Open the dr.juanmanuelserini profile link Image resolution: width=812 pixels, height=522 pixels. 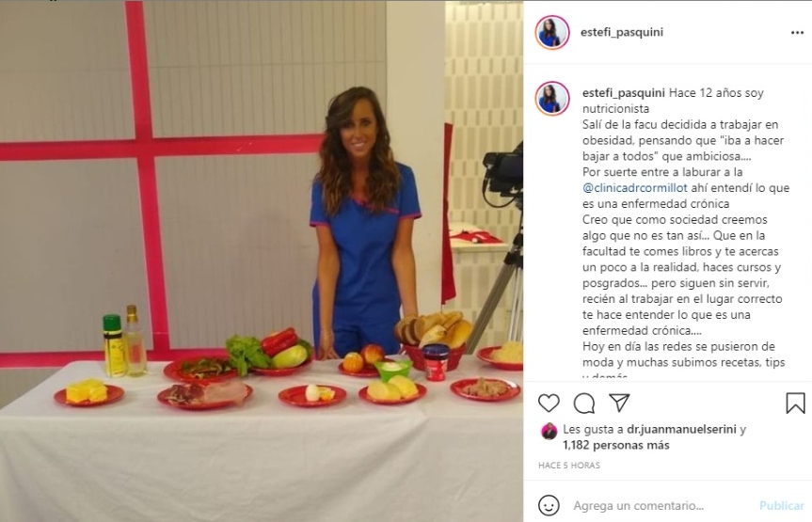681,429
